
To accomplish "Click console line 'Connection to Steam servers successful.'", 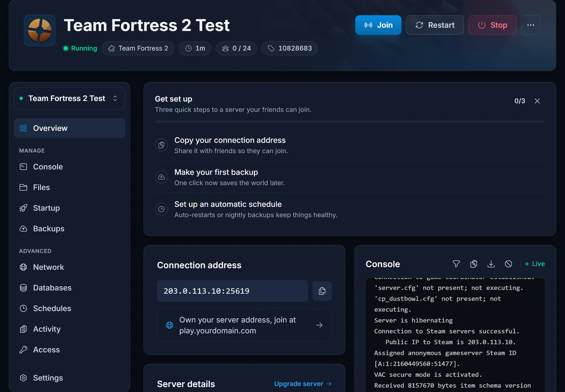I will 447,331.
